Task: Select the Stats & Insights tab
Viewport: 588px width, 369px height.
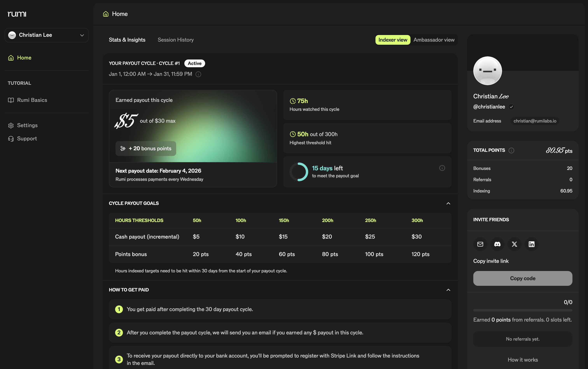Action: (x=127, y=40)
